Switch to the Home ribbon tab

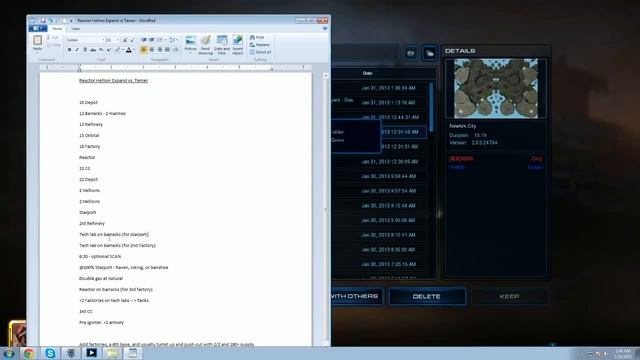57,29
